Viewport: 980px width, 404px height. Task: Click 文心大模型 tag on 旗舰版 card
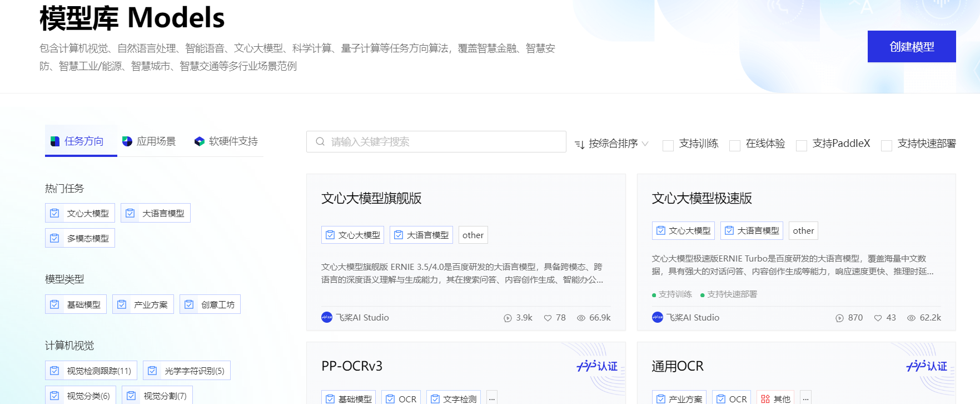coord(352,235)
